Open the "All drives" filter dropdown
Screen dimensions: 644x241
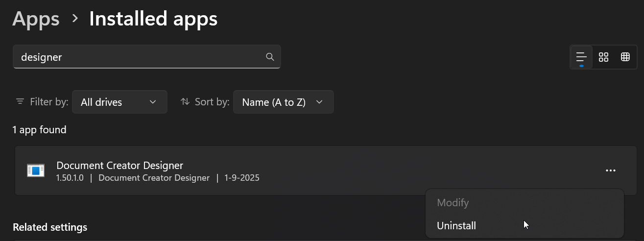coord(119,102)
